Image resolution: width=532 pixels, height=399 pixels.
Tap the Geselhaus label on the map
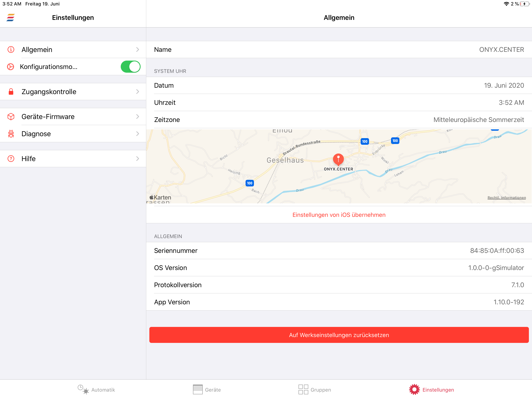285,160
